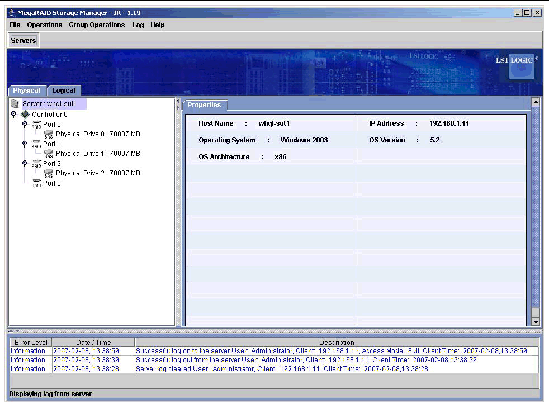Click the port icon above Physical Drive 1
The image size is (549, 406).
point(37,144)
